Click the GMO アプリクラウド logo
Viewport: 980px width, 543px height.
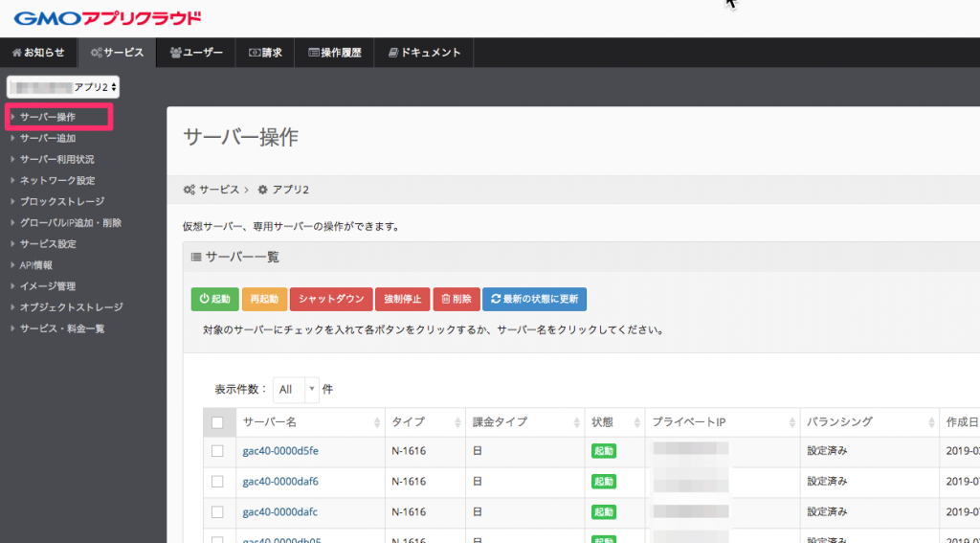(107, 18)
